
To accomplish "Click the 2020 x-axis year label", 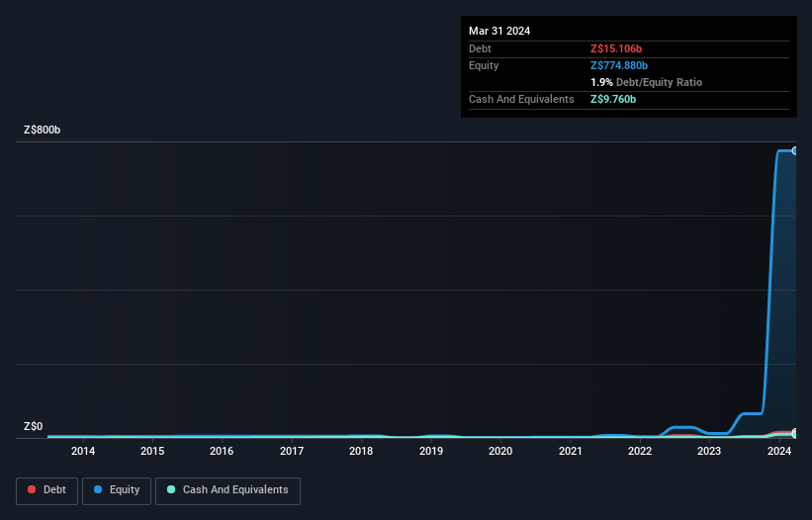I will (x=500, y=451).
